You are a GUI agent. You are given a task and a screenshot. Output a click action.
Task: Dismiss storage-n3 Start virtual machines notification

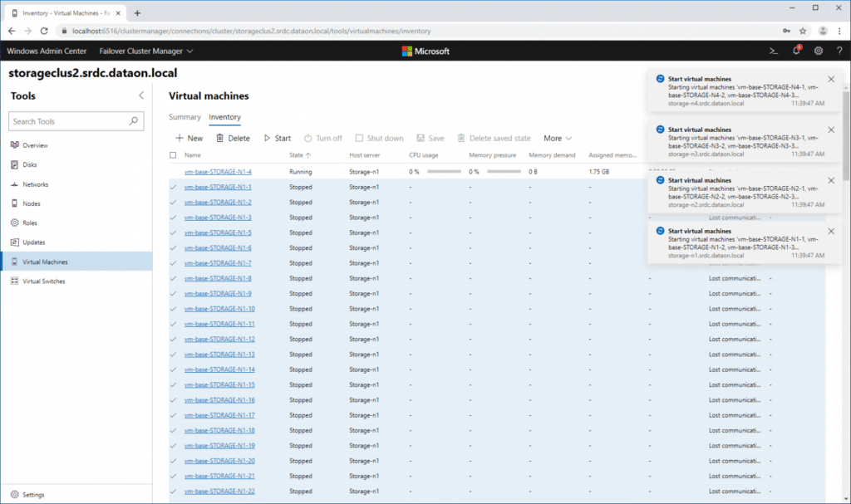click(x=831, y=130)
